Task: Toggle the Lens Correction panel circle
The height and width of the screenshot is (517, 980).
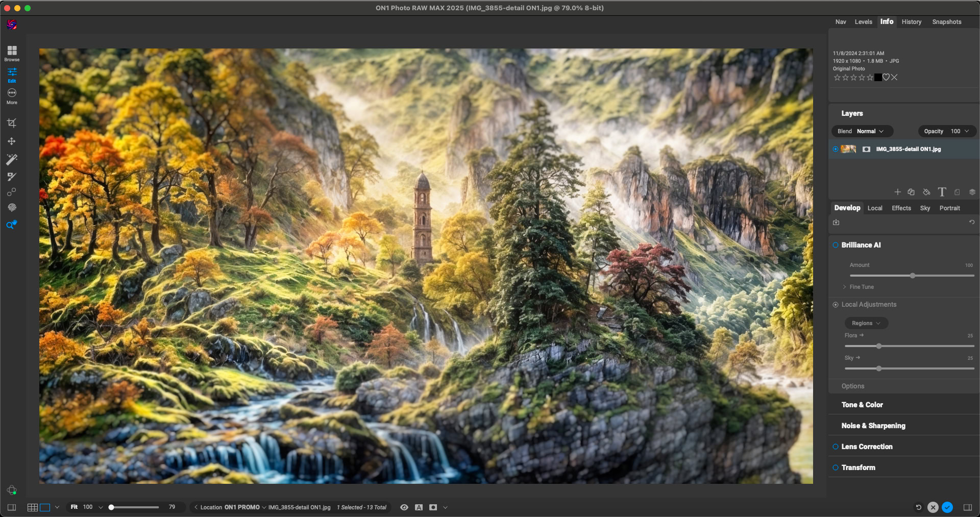Action: pos(836,447)
